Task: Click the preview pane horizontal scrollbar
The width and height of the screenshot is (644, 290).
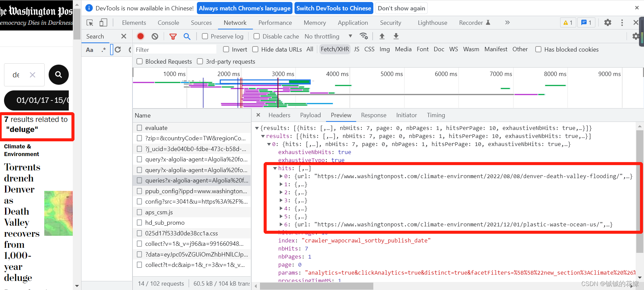Action: coord(316,286)
